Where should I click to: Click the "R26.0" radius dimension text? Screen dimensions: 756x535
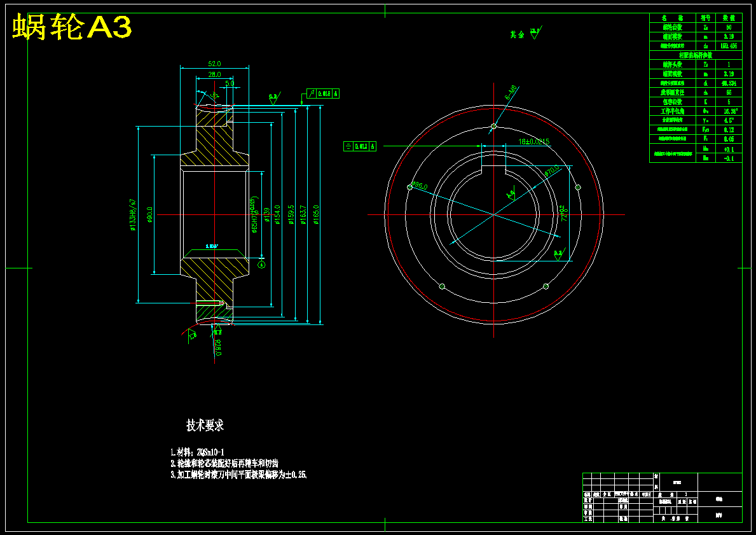pyautogui.click(x=218, y=347)
